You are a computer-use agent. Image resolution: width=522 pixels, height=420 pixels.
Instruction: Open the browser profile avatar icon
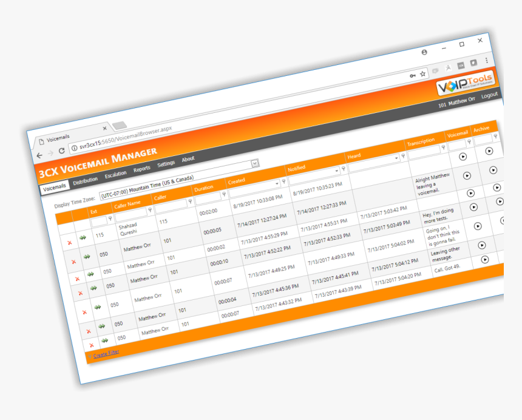[424, 52]
